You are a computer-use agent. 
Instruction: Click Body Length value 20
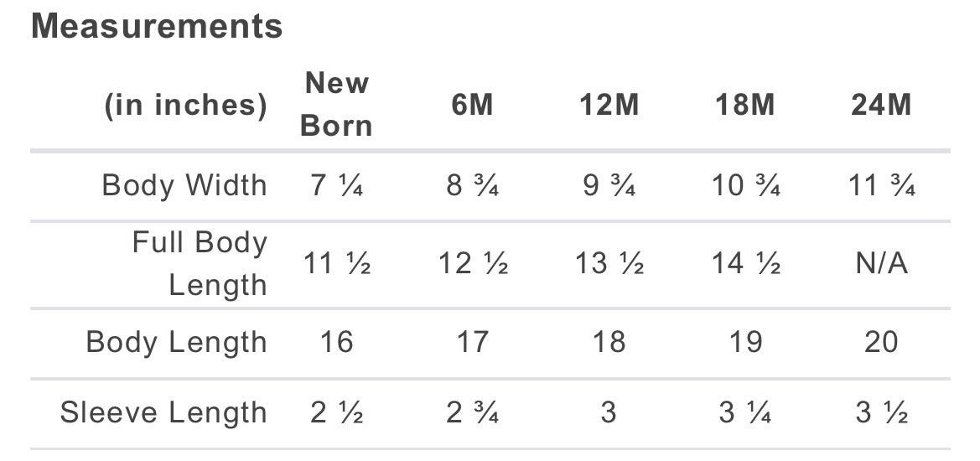[x=881, y=342]
